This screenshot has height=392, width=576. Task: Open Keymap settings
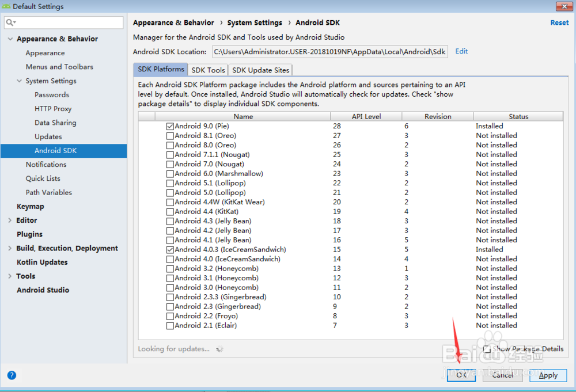[30, 206]
